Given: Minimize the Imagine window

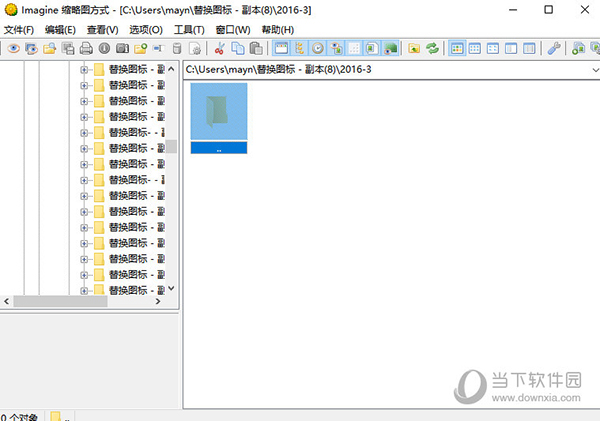Looking at the screenshot, I should click(x=513, y=10).
